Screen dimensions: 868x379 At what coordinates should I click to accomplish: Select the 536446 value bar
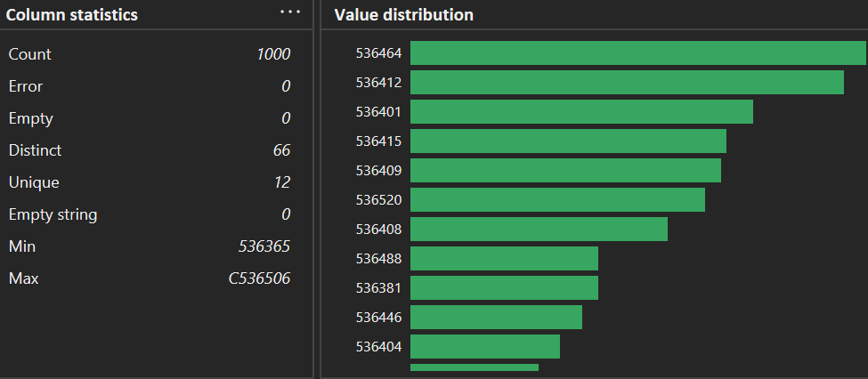[x=496, y=318]
